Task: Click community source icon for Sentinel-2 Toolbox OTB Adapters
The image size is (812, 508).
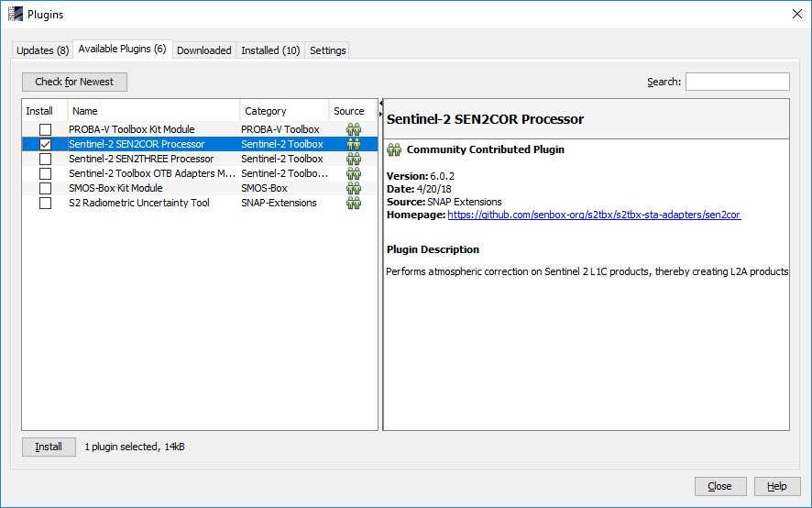Action: point(354,173)
